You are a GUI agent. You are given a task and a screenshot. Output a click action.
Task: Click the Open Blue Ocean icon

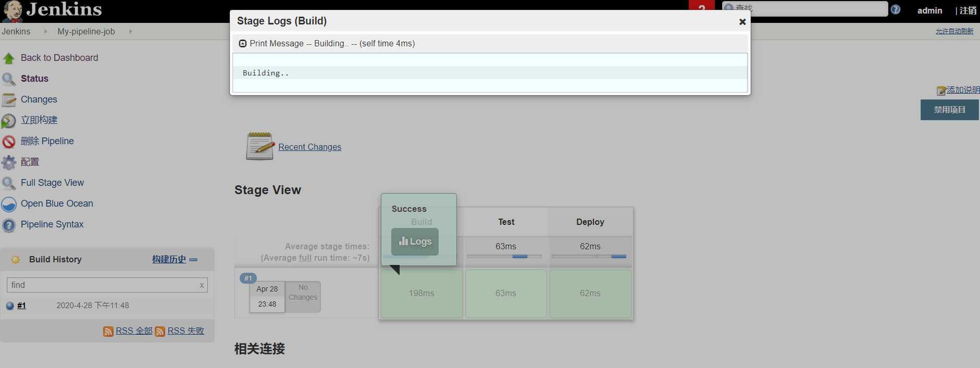coord(9,204)
